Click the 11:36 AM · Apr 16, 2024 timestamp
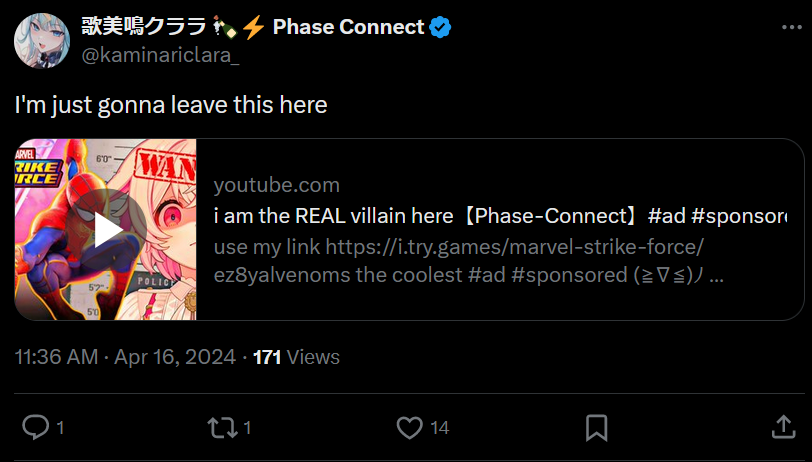The width and height of the screenshot is (812, 462). (125, 357)
